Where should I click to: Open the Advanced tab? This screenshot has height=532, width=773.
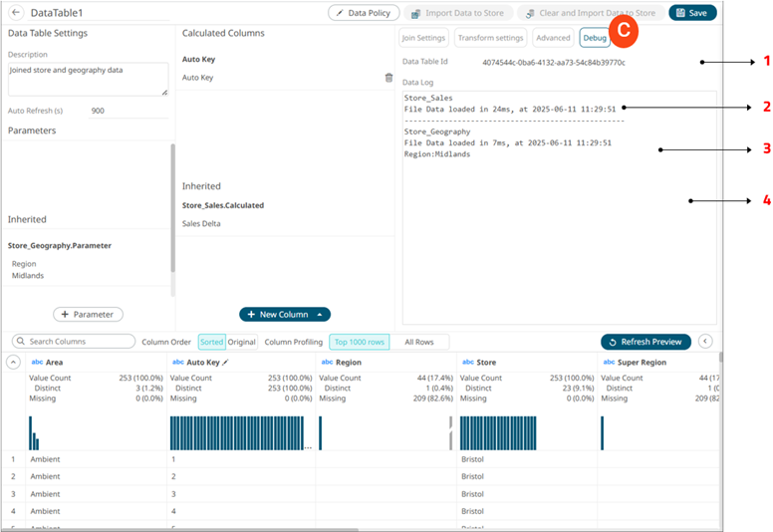pos(553,38)
